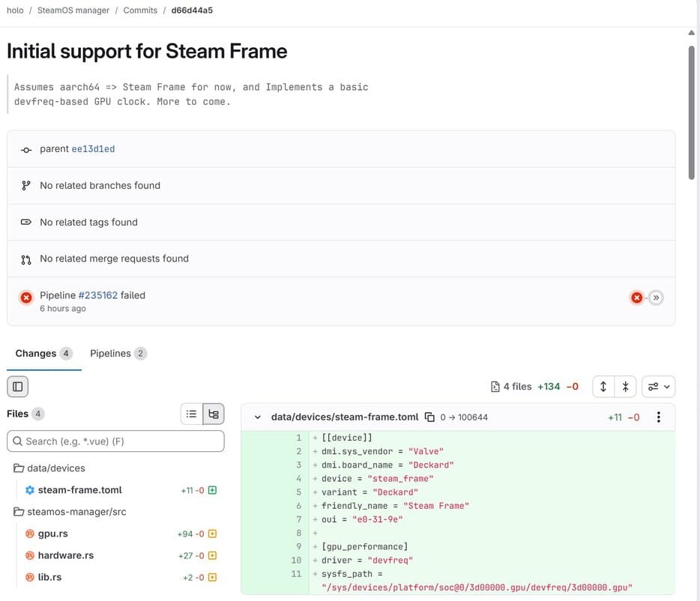
Task: Copy the steam-frame.toml file path
Action: pyautogui.click(x=429, y=417)
